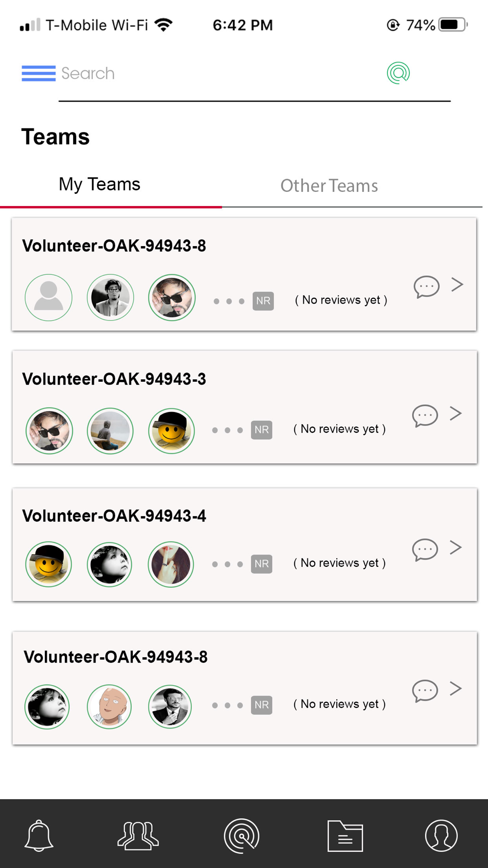The image size is (488, 868).
Task: Open chat bubble for Volunteer-OAK-94943-4
Action: pyautogui.click(x=425, y=550)
